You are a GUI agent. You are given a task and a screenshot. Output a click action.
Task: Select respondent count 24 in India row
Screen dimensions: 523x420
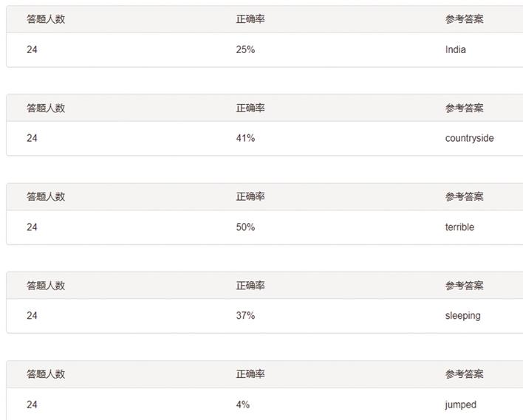[x=32, y=50]
